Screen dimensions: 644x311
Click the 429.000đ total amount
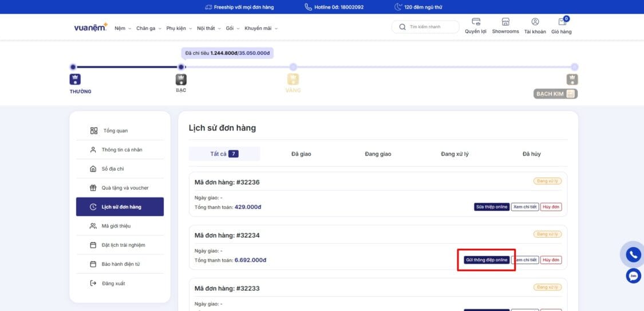point(248,207)
